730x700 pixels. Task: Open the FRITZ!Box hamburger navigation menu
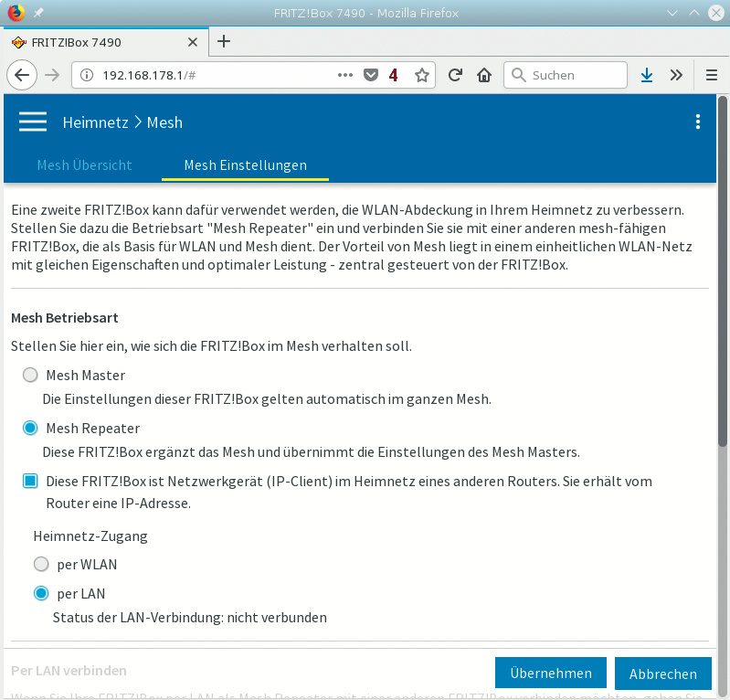tap(33, 122)
